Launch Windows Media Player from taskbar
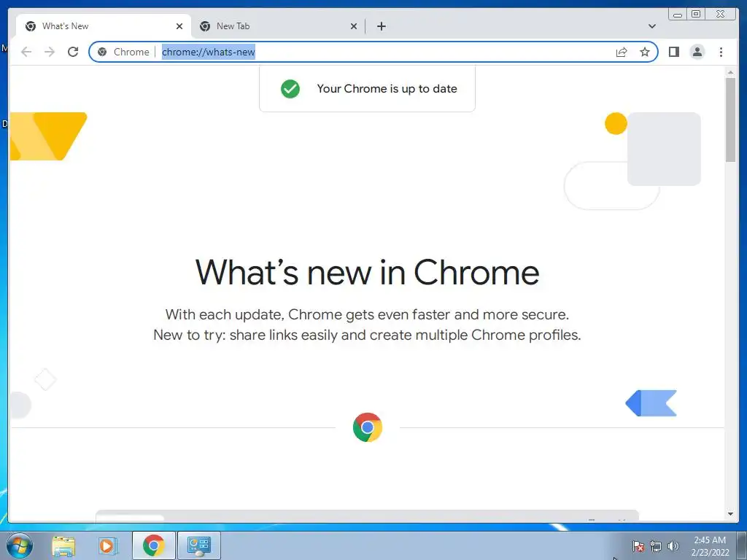 (107, 545)
